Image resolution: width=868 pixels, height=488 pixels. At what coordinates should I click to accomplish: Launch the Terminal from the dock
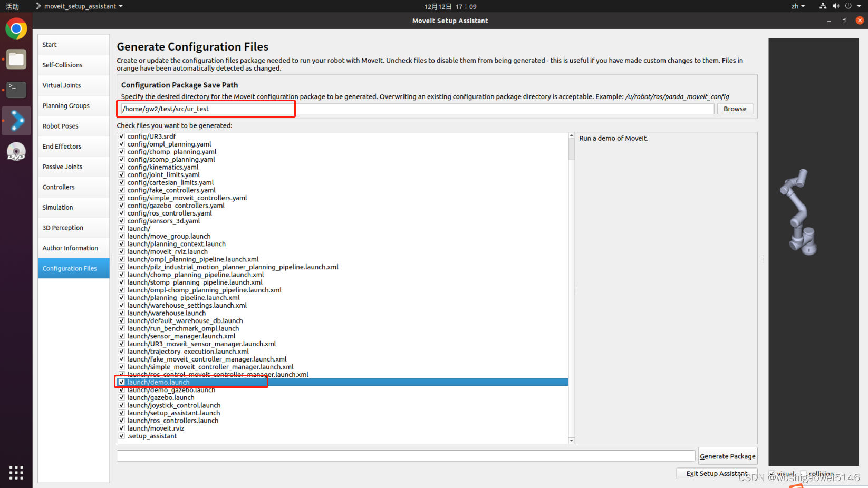pos(16,90)
